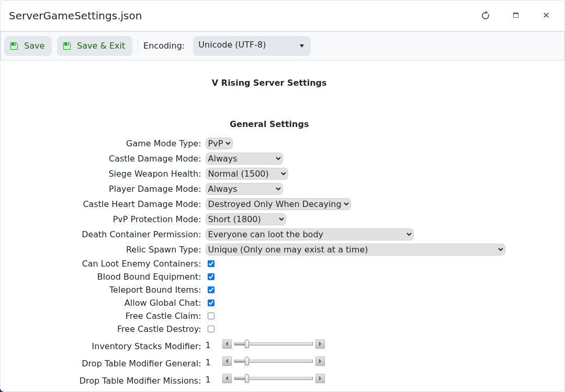Close the ServerGameSettings.json window
Screen dimensions: 565x392
[546, 16]
